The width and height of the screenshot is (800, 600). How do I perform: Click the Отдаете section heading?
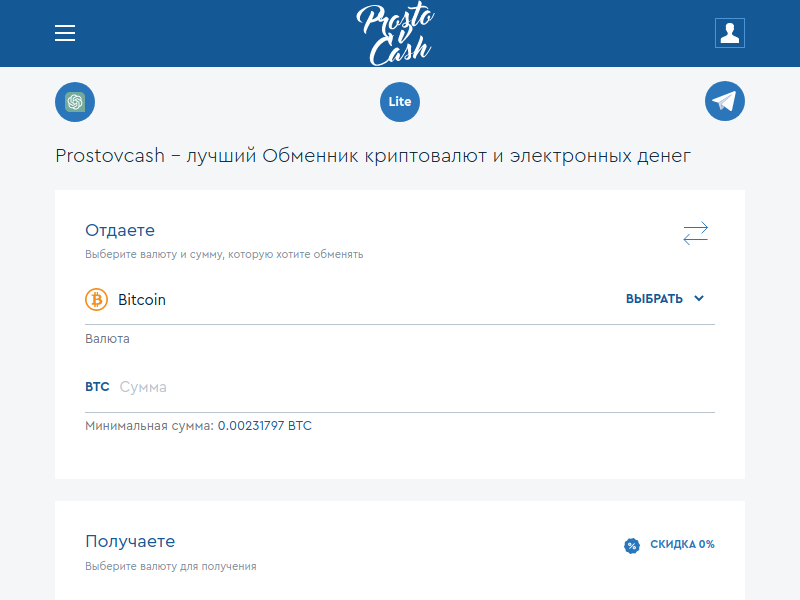120,230
